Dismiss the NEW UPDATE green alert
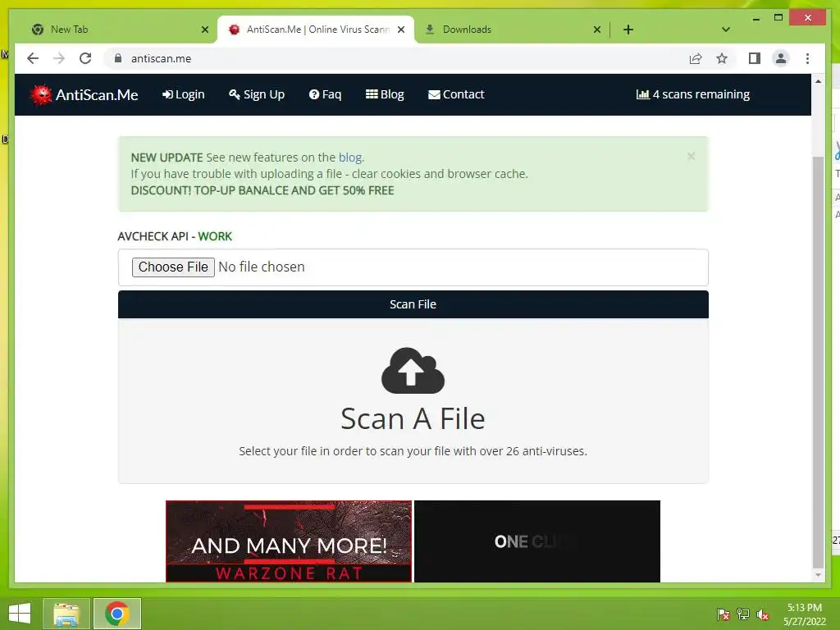The width and height of the screenshot is (840, 630). tap(691, 156)
